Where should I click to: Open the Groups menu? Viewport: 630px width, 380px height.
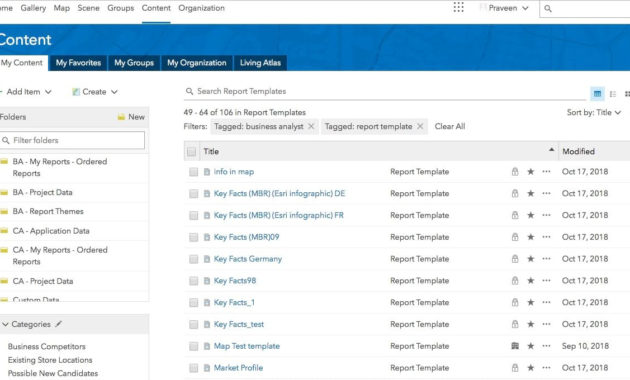point(121,8)
